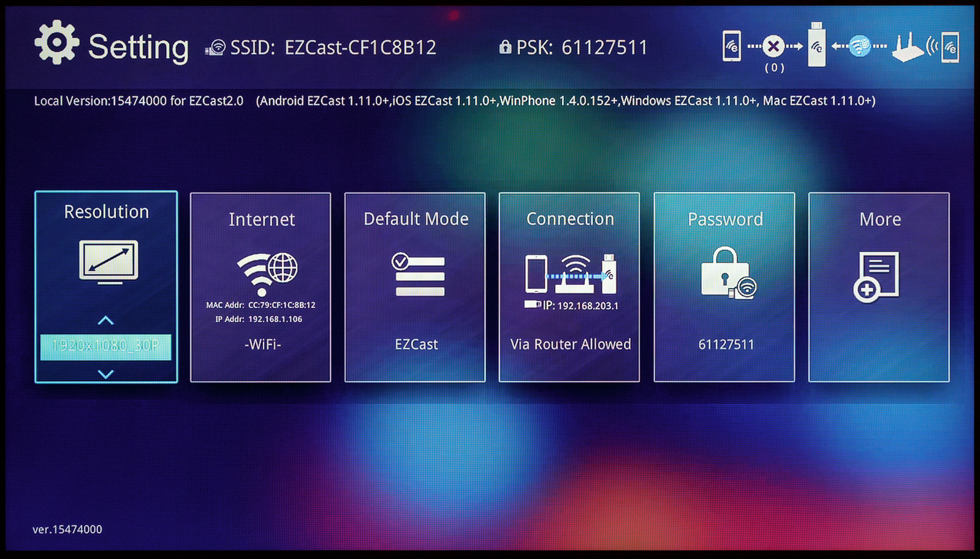Click the Wi-Fi router icon in the status diagram
980x559 pixels.
[x=907, y=47]
